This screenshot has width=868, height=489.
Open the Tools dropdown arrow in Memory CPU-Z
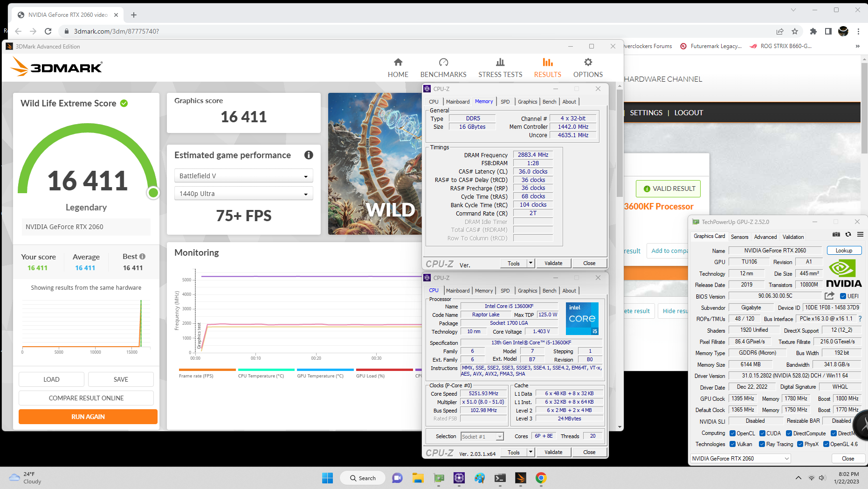point(530,263)
